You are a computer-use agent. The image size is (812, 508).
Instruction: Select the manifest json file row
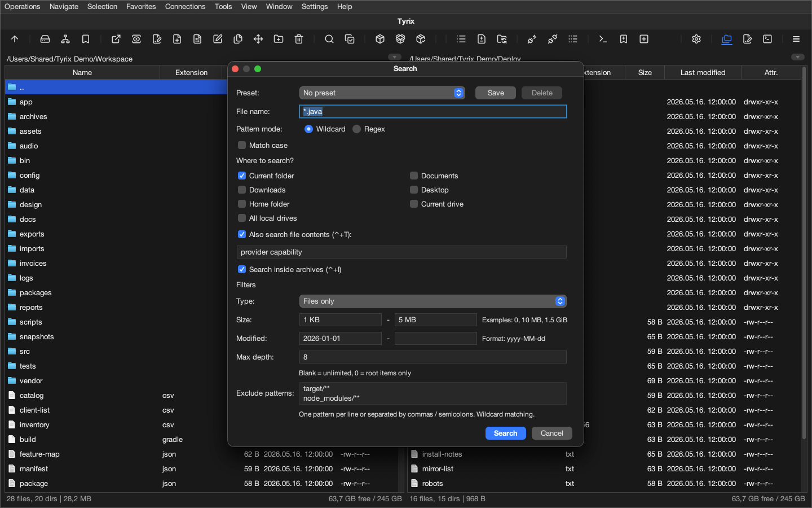(x=201, y=468)
